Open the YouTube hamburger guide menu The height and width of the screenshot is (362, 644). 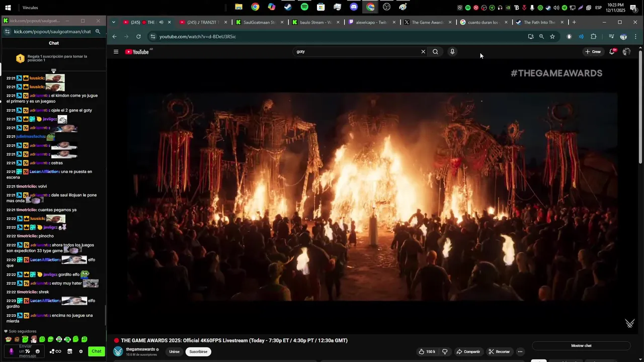point(116,52)
